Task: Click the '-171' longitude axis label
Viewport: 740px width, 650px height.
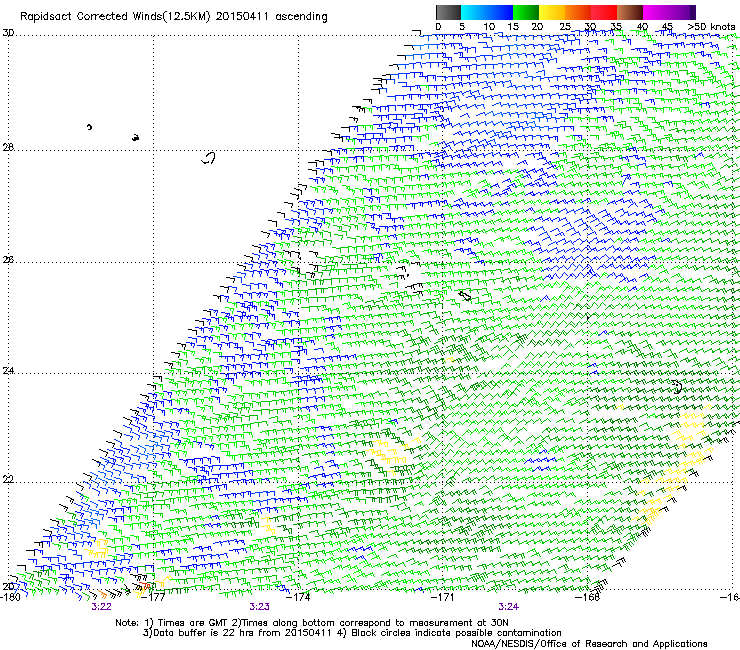Action: click(x=443, y=597)
